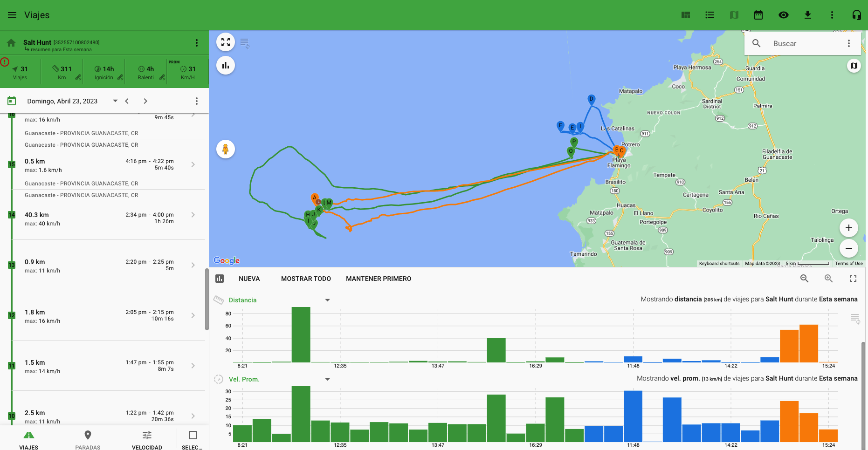Viewport: 868px width, 450px height.
Task: Toggle map fullscreen expand button
Action: point(226,42)
